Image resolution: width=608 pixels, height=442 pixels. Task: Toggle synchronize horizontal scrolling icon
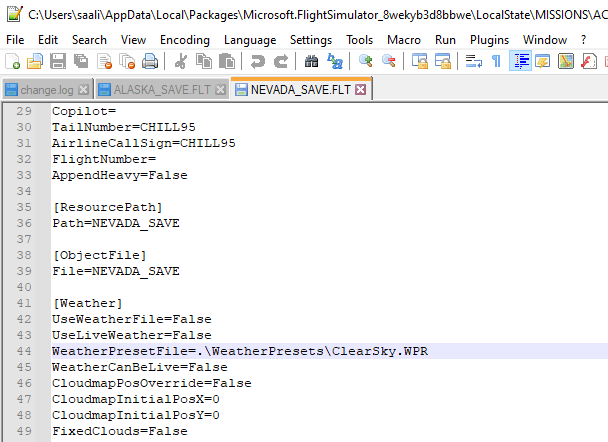442,61
